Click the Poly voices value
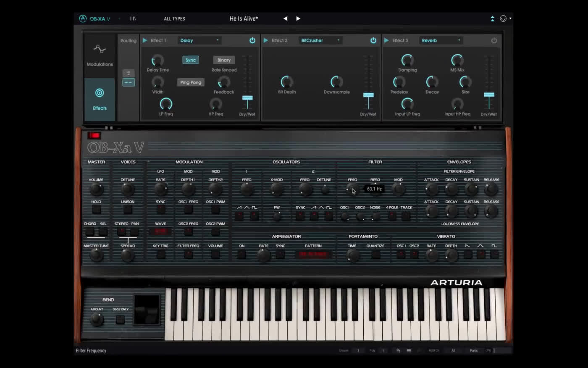This screenshot has height=368, width=588. (383, 350)
